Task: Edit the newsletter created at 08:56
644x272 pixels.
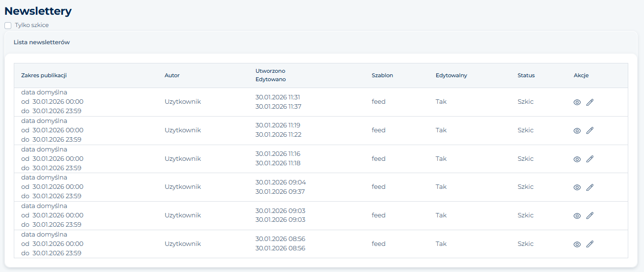Action: tap(590, 244)
